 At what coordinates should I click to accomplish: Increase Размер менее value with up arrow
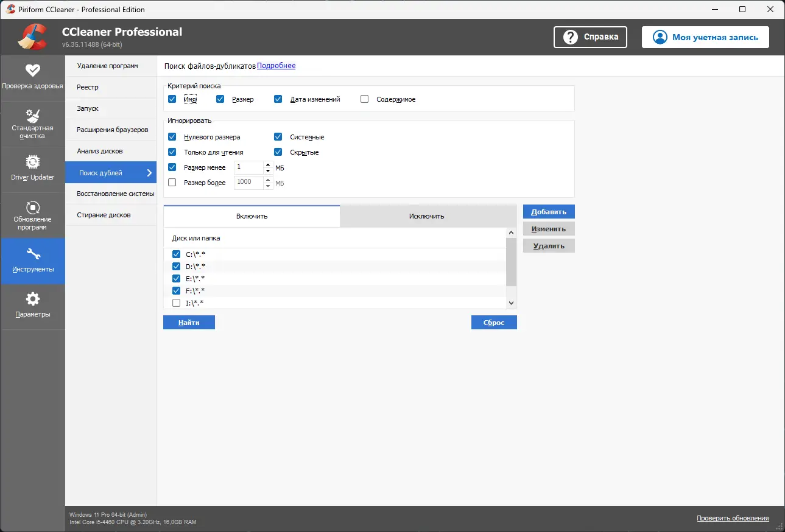pyautogui.click(x=268, y=164)
